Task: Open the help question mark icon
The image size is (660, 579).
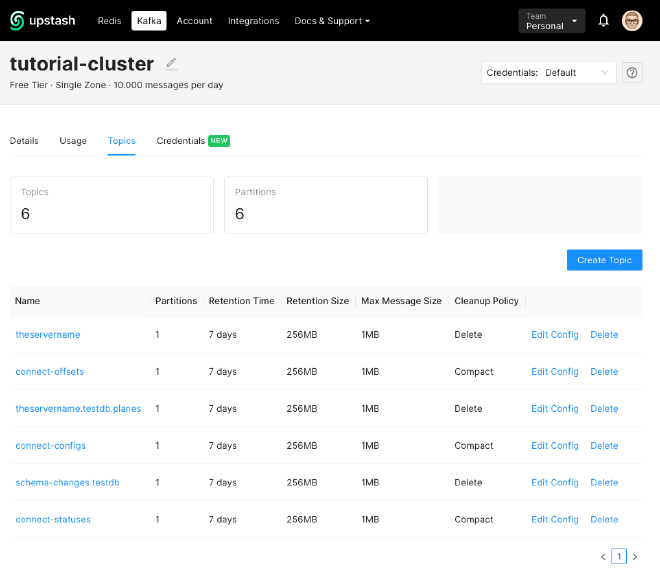Action: tap(632, 73)
